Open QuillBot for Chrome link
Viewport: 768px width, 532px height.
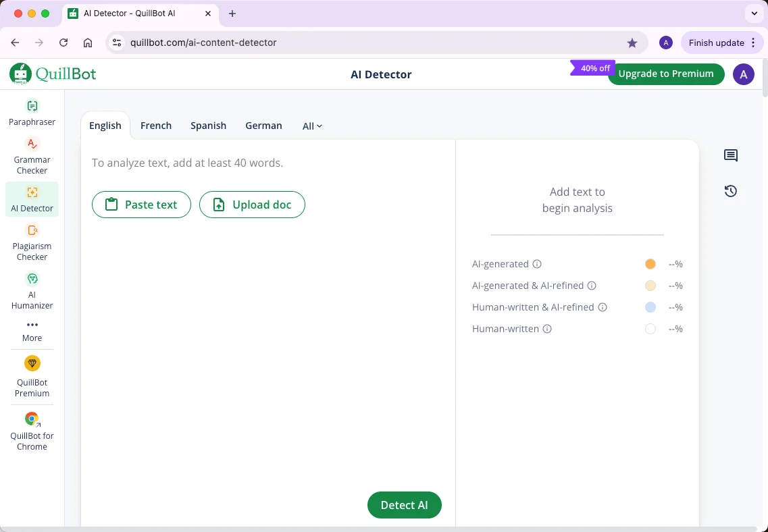[x=32, y=431]
